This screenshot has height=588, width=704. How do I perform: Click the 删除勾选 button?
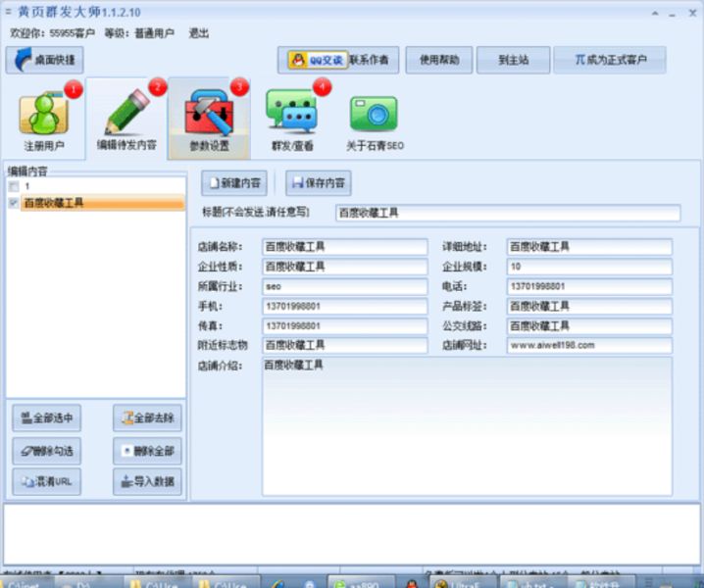pyautogui.click(x=46, y=451)
